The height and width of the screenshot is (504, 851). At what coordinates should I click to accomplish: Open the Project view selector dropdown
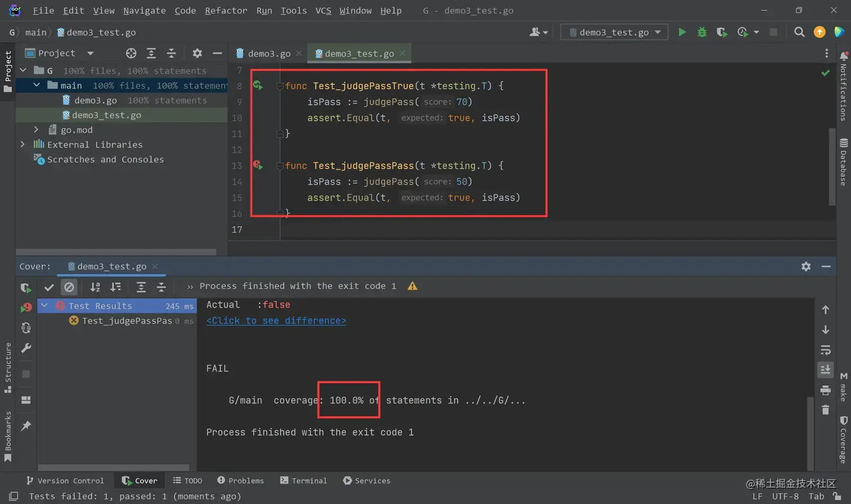(x=59, y=53)
